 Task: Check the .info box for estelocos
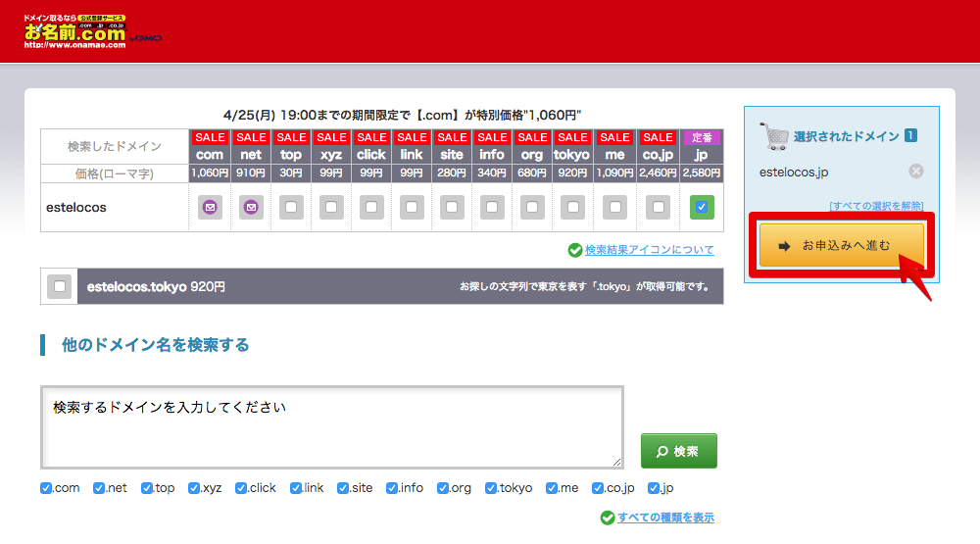click(x=492, y=207)
